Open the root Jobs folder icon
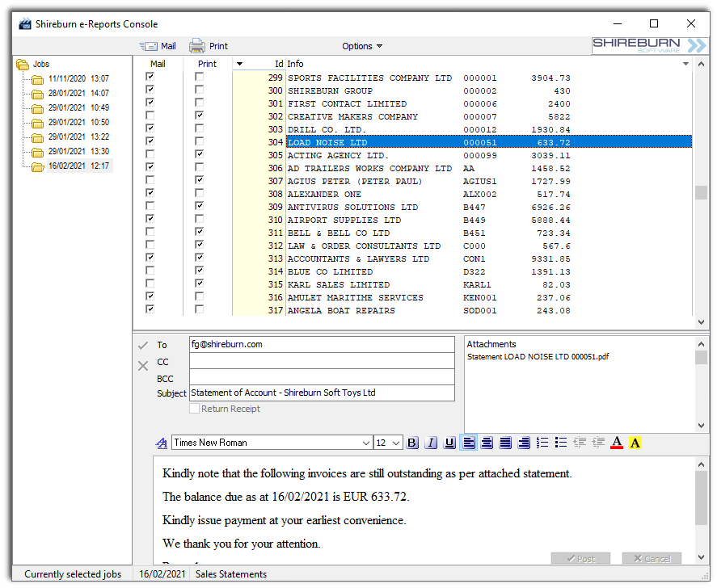717x588 pixels. (x=23, y=65)
